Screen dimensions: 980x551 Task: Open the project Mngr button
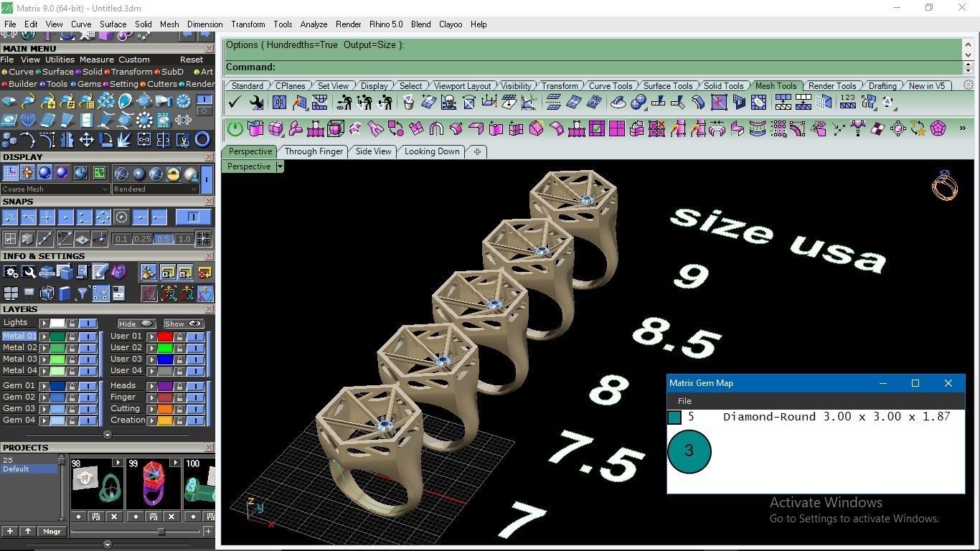(x=52, y=532)
